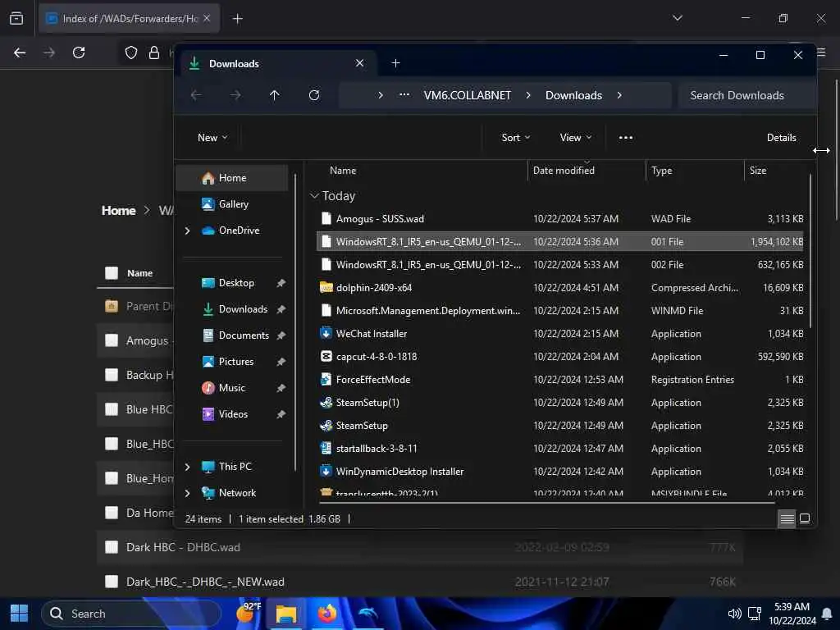The height and width of the screenshot is (630, 840).
Task: Open Firefox tracking protection shield
Action: coord(130,52)
